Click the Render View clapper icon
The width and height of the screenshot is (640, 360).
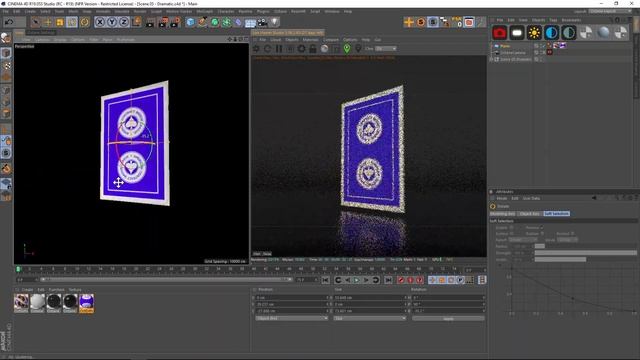coord(150,22)
